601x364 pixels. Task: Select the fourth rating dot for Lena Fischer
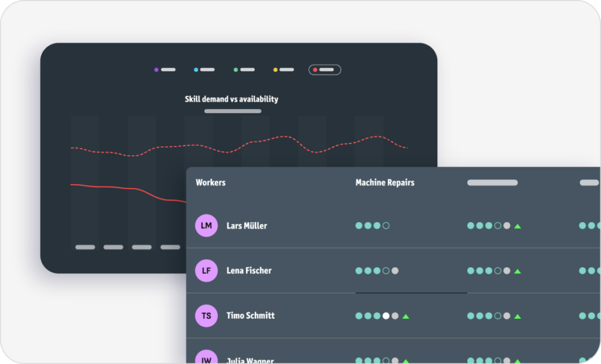[386, 271]
